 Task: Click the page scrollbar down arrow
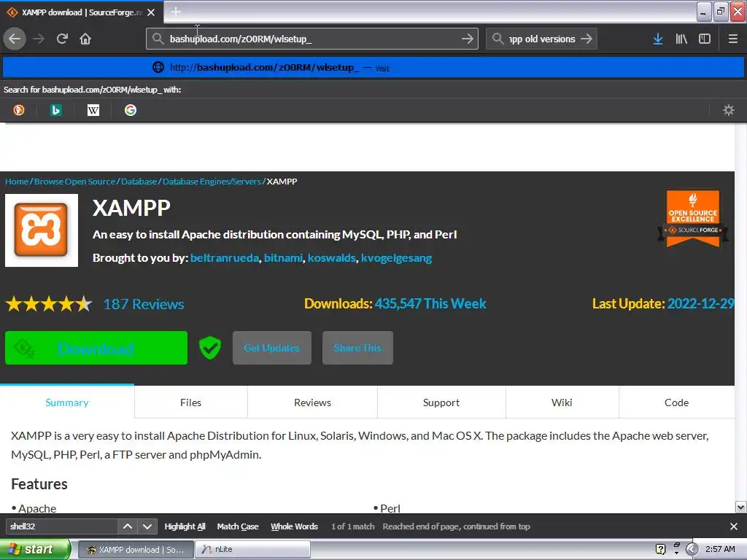(740, 507)
